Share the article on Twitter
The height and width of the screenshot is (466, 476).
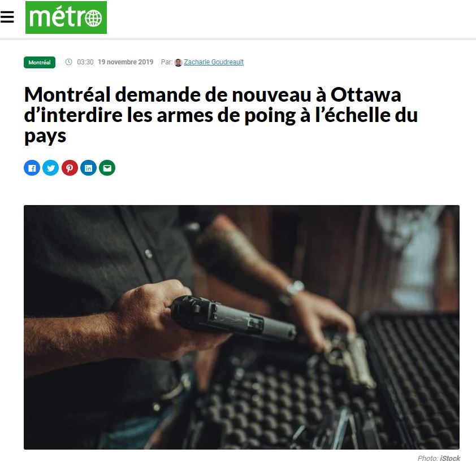pos(51,168)
